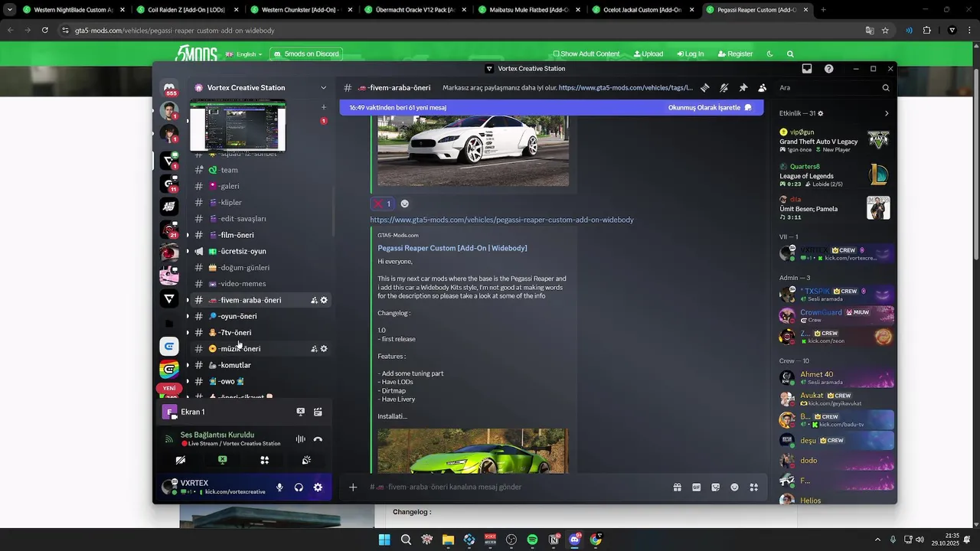Expand arrow beside -fivem-araba-öneri channel
Image resolution: width=980 pixels, height=551 pixels.
click(188, 300)
